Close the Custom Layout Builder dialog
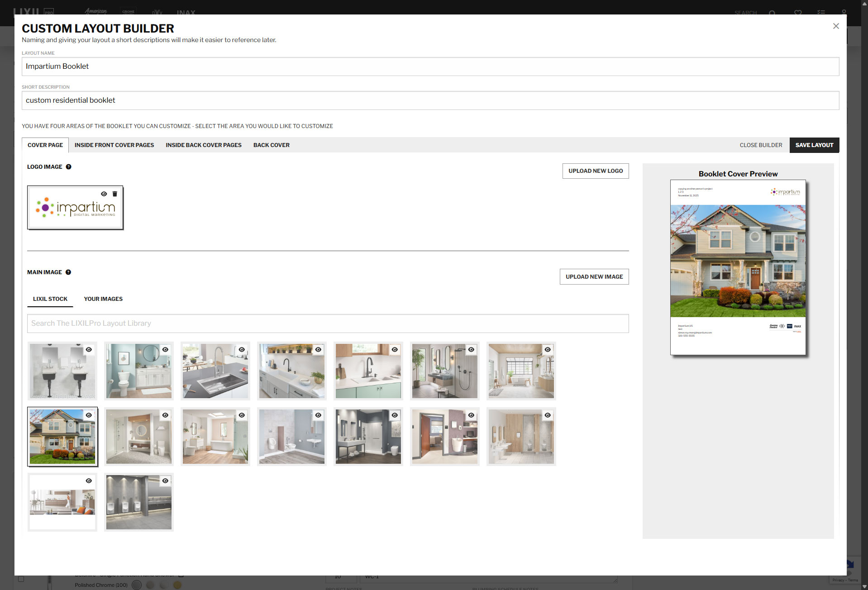This screenshot has width=868, height=590. 836,26
